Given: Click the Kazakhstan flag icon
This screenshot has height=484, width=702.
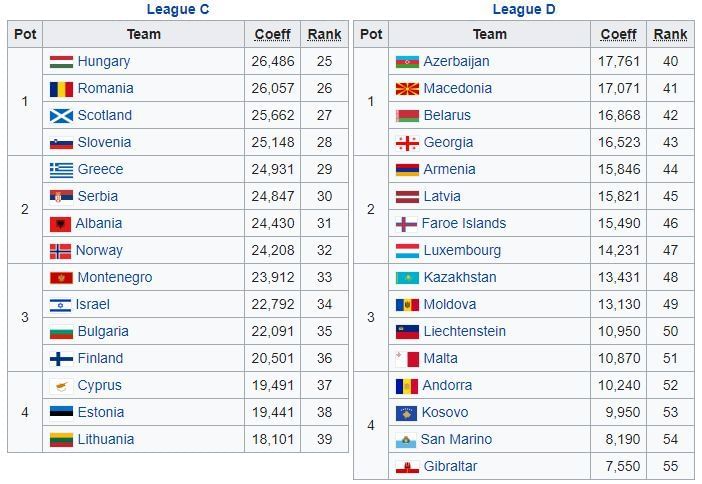Looking at the screenshot, I should tap(407, 278).
